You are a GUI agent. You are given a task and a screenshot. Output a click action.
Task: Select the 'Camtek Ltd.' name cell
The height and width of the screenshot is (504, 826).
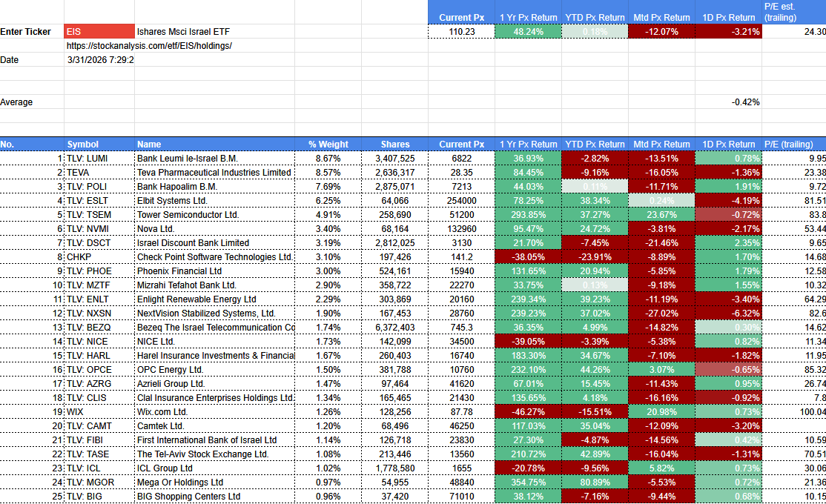214,426
